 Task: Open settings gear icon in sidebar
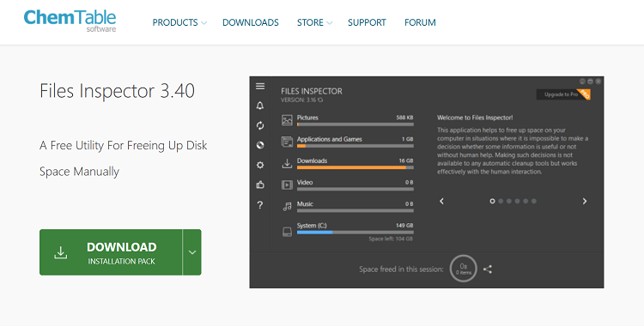pyautogui.click(x=260, y=165)
